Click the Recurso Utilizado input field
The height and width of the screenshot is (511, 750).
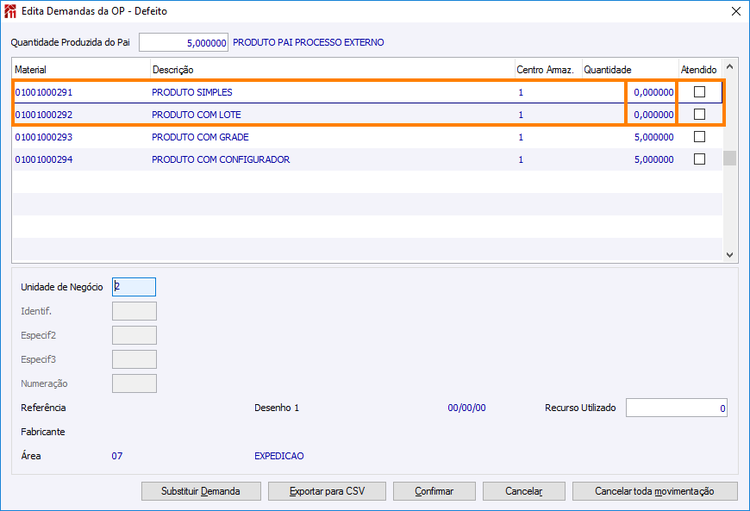click(676, 408)
